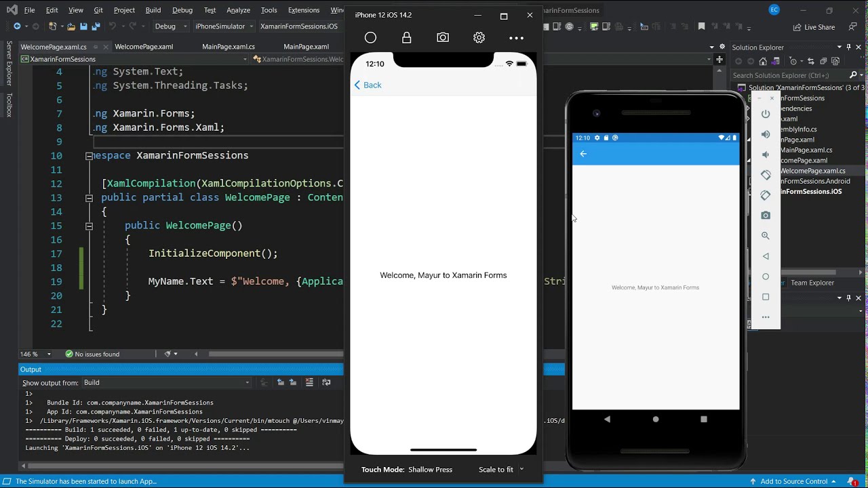The height and width of the screenshot is (488, 868).
Task: Tap the Home circle icon in iPhone simulator toolbar
Action: [370, 38]
